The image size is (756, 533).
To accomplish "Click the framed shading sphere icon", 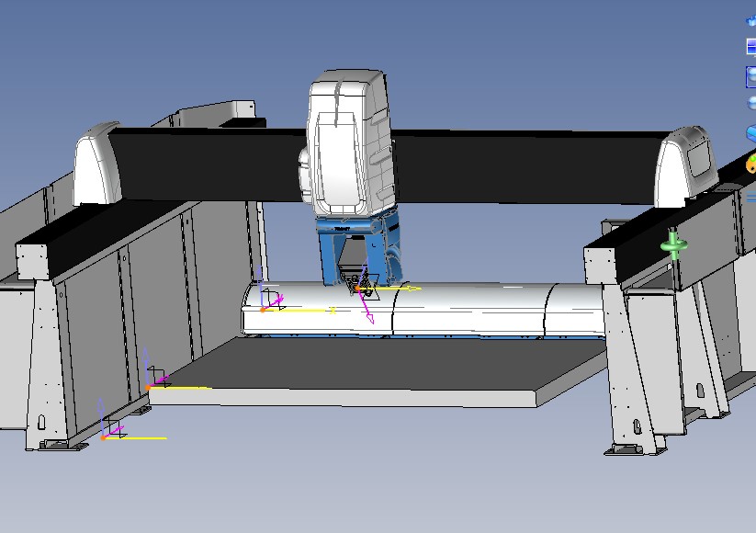I will click(751, 77).
